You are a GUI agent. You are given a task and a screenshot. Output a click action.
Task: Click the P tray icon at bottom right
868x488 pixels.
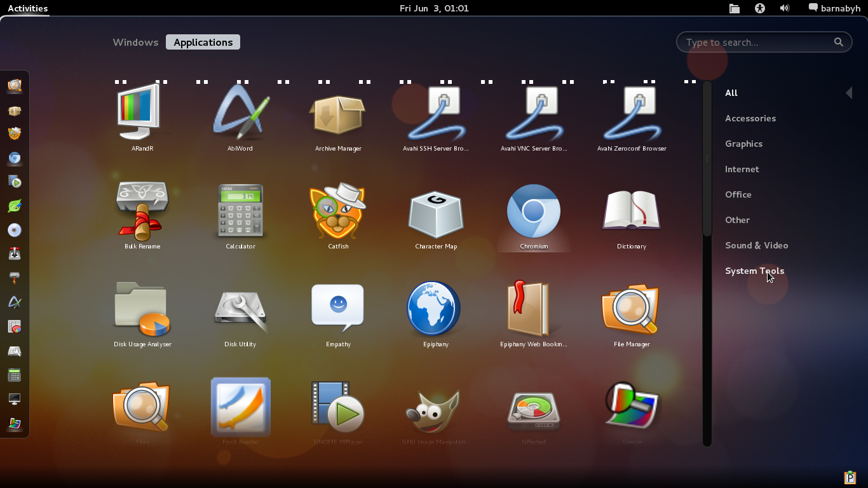[850, 477]
